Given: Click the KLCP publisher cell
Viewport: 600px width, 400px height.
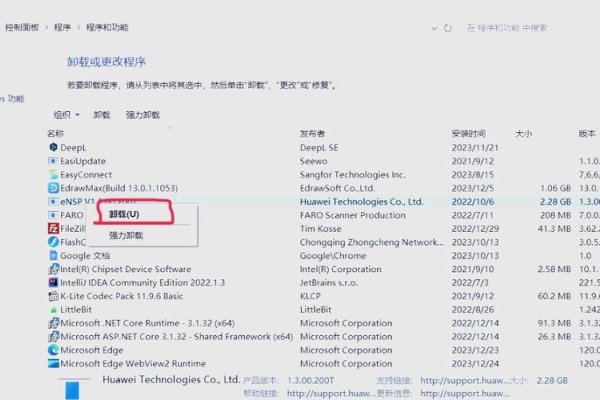Looking at the screenshot, I should coord(310,296).
